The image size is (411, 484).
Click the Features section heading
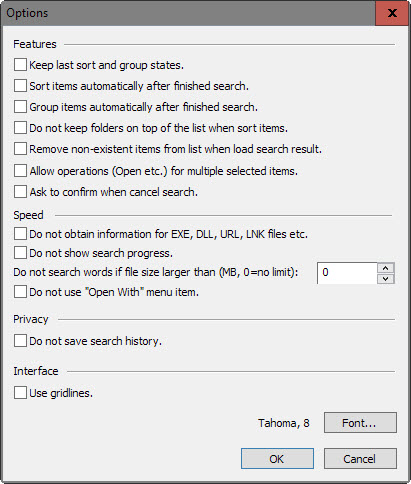pyautogui.click(x=35, y=44)
